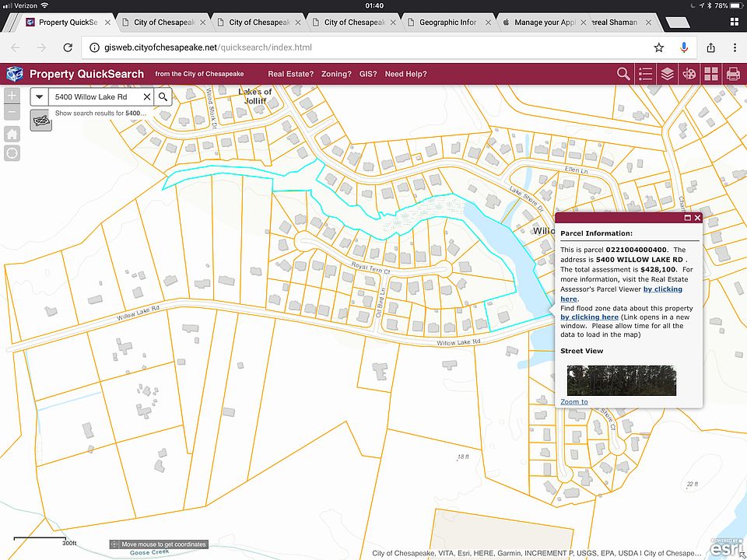Click the Street View thumbnail image
The image size is (747, 560).
(621, 380)
